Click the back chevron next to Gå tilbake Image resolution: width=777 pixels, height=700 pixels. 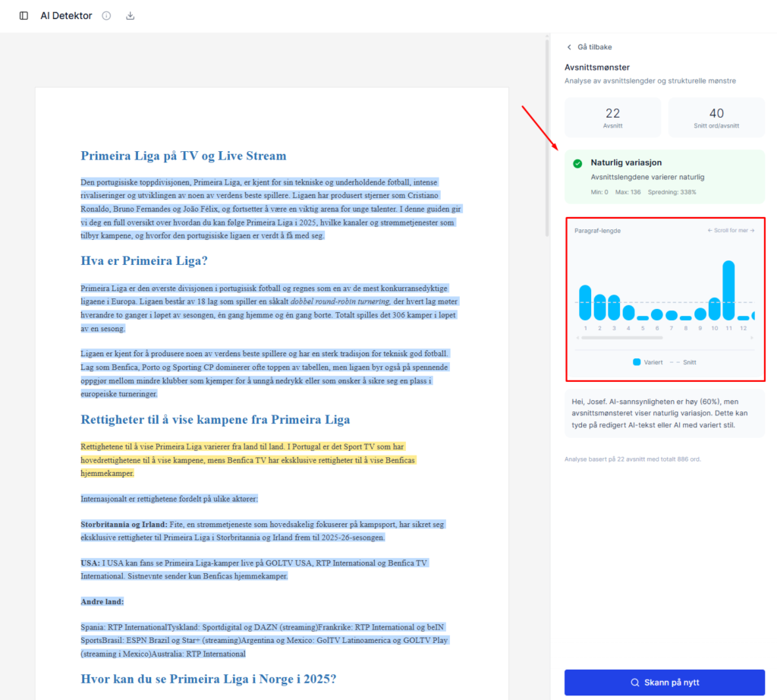point(569,47)
